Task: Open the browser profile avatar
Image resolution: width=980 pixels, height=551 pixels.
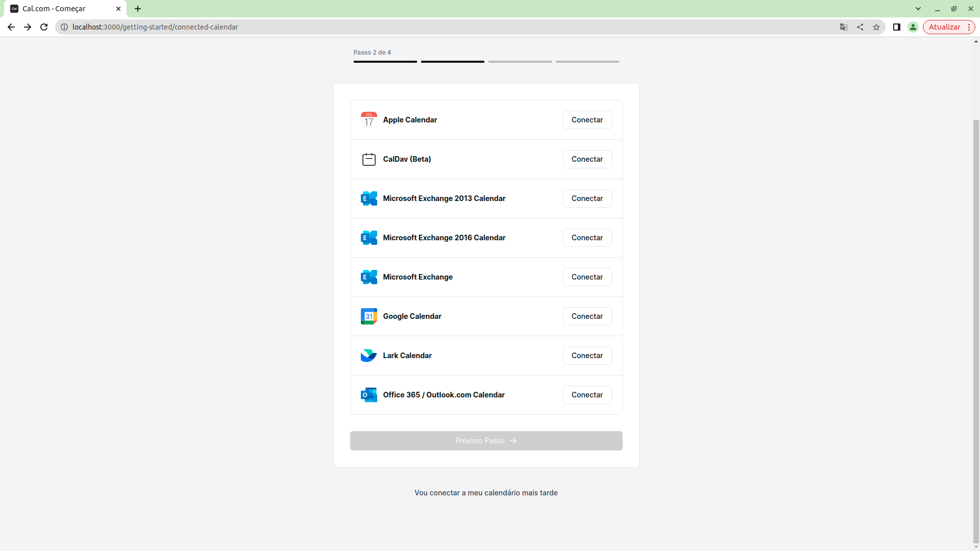Action: tap(913, 27)
